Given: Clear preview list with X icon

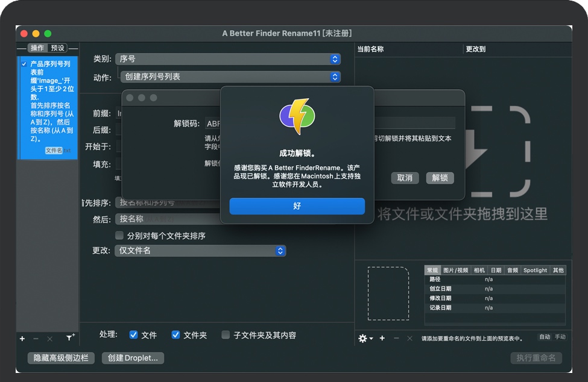Looking at the screenshot, I should coord(410,338).
